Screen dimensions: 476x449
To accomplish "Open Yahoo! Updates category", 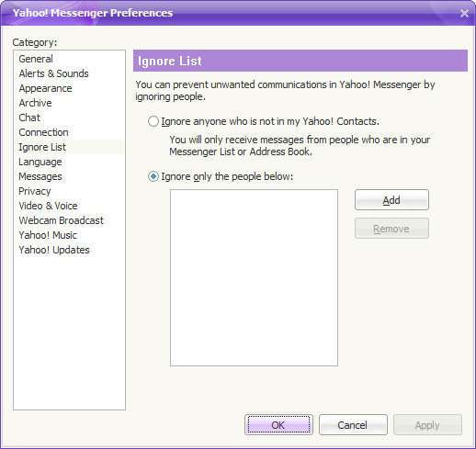I will click(54, 250).
